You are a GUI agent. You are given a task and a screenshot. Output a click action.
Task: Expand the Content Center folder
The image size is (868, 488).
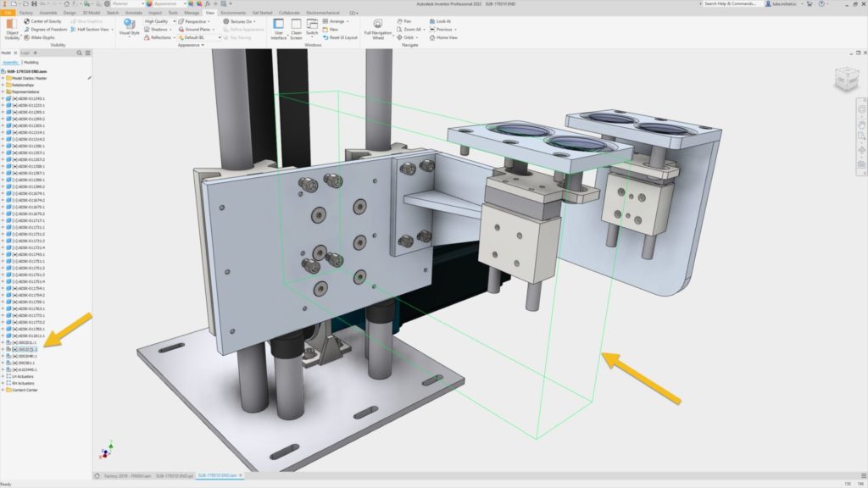[3, 390]
